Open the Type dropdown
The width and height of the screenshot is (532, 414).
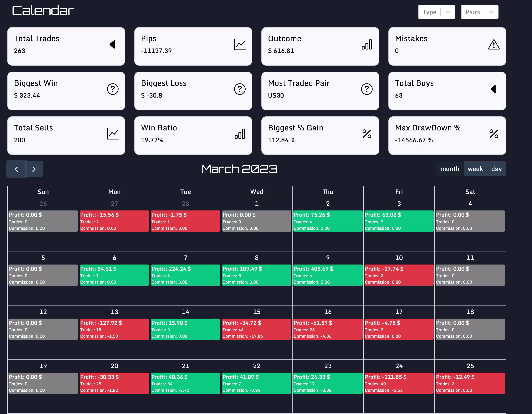tap(436, 12)
